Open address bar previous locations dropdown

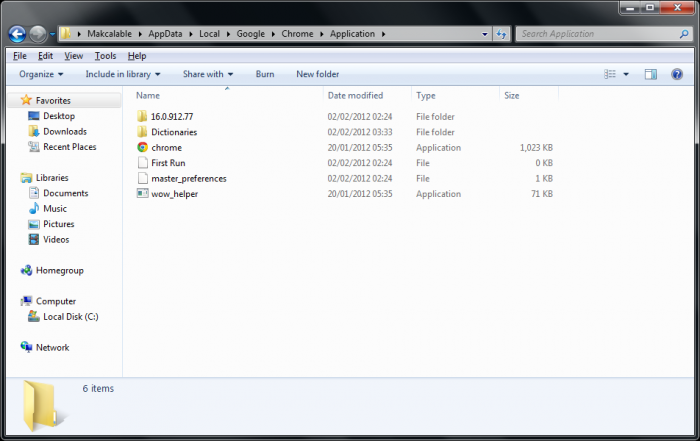click(485, 34)
